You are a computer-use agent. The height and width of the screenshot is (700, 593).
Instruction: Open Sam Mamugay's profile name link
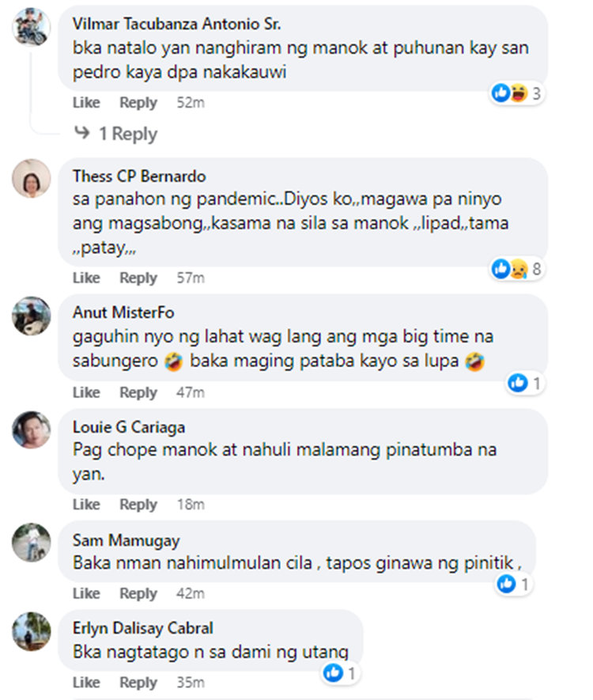(127, 540)
